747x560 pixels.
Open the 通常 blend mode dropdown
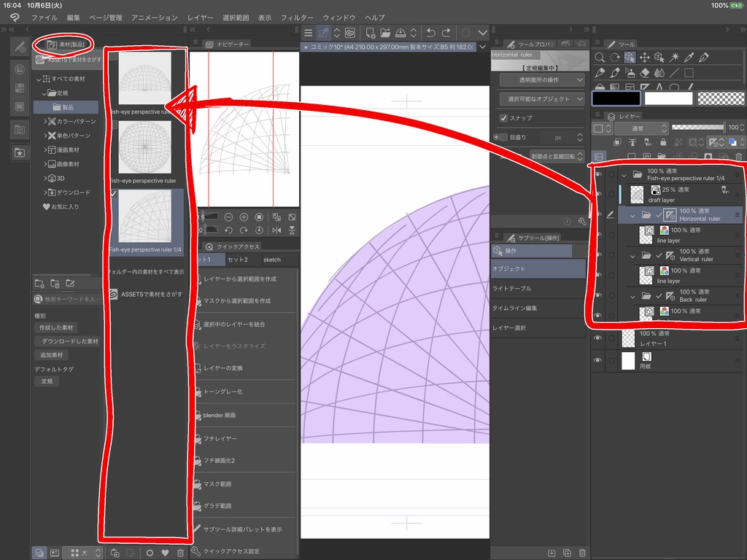tap(640, 128)
